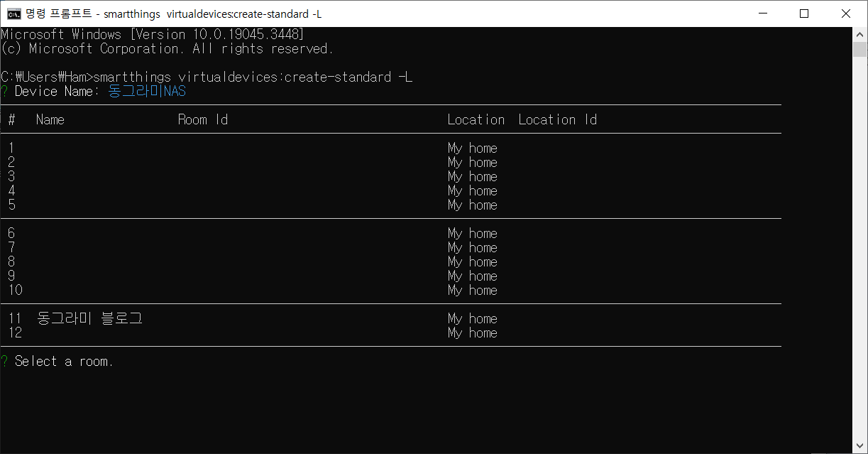The height and width of the screenshot is (454, 868).
Task: Click the window title text in title bar
Action: coord(174,13)
